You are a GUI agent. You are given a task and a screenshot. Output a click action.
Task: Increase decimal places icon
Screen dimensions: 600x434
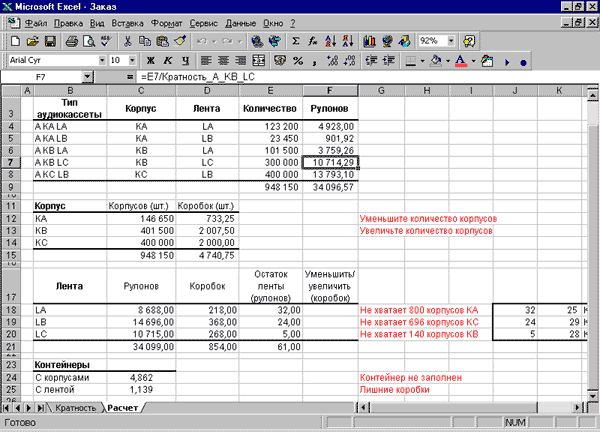pyautogui.click(x=333, y=60)
